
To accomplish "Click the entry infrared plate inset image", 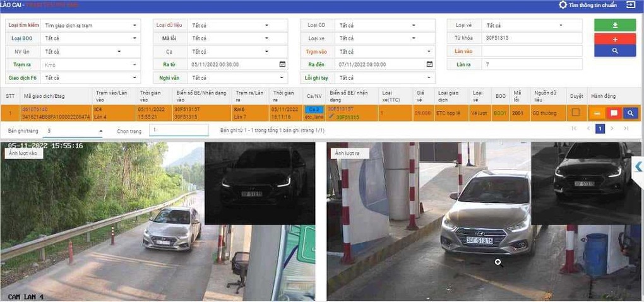I will [259, 183].
